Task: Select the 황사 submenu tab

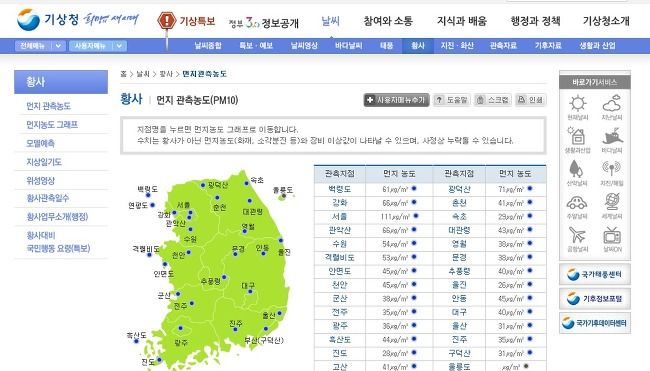Action: (x=418, y=46)
